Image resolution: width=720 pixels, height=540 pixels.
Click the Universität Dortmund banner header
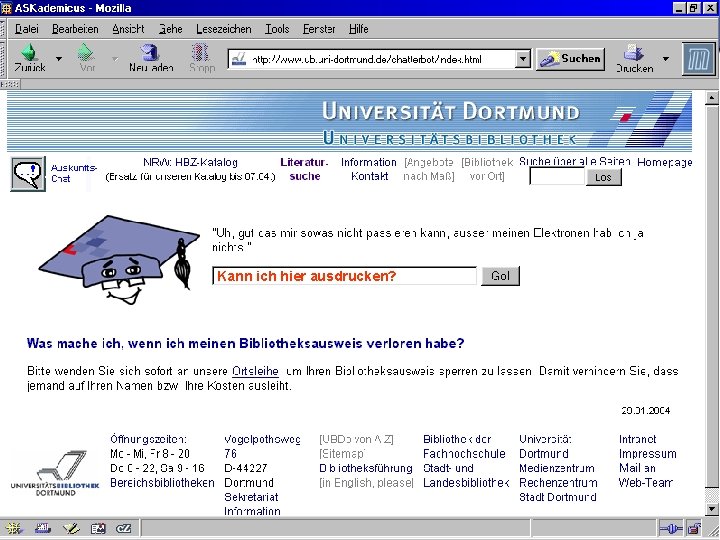349,121
